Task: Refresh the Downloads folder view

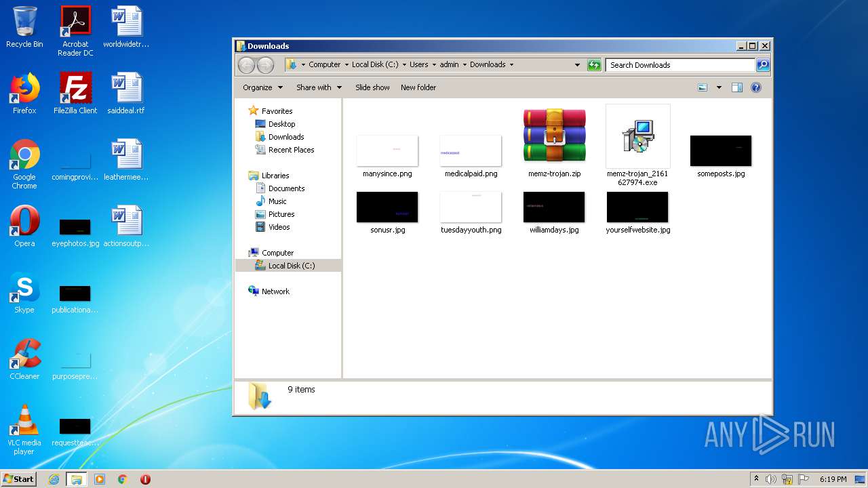Action: [x=594, y=65]
